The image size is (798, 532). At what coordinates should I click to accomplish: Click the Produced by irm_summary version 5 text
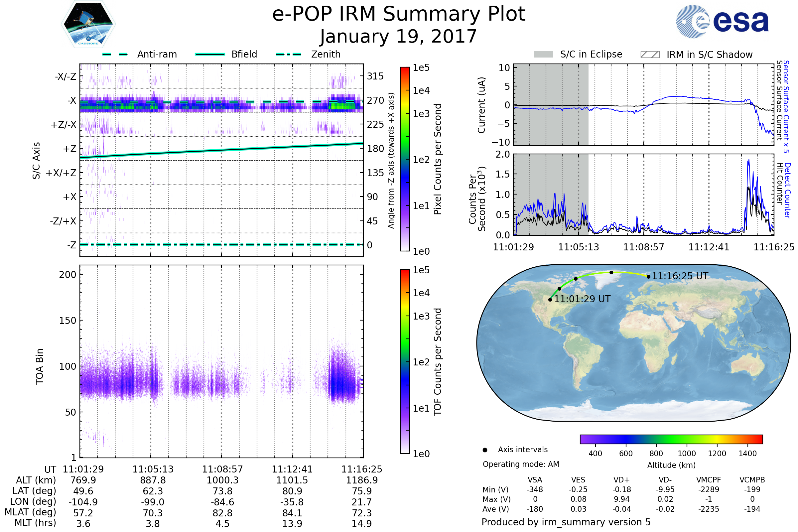[x=566, y=522]
